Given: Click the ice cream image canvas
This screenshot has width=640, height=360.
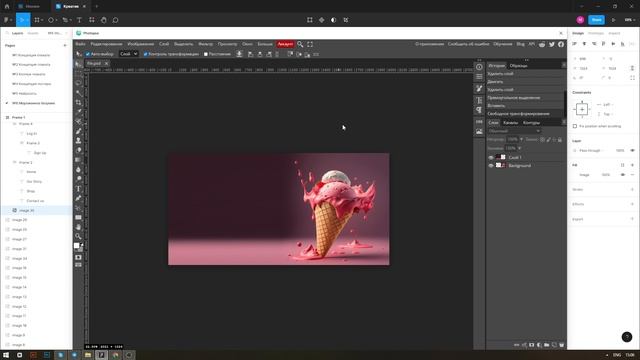Looking at the screenshot, I should coord(279,209).
